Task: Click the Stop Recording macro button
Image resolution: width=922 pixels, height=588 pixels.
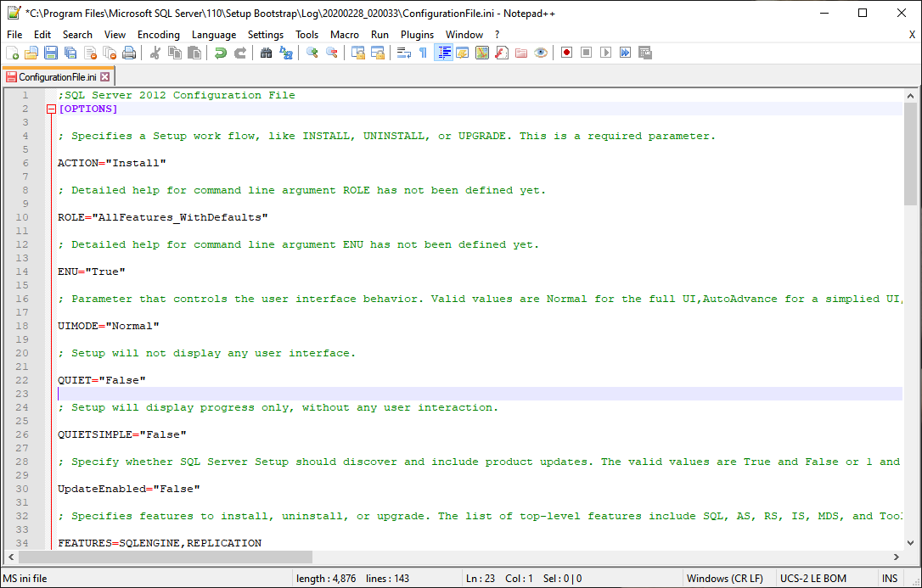Action: tap(587, 53)
